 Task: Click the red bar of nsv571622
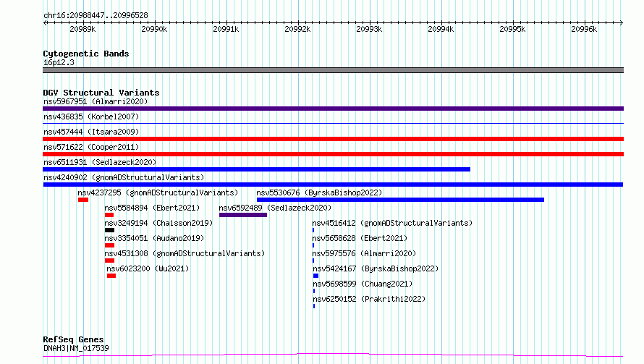[333, 154]
